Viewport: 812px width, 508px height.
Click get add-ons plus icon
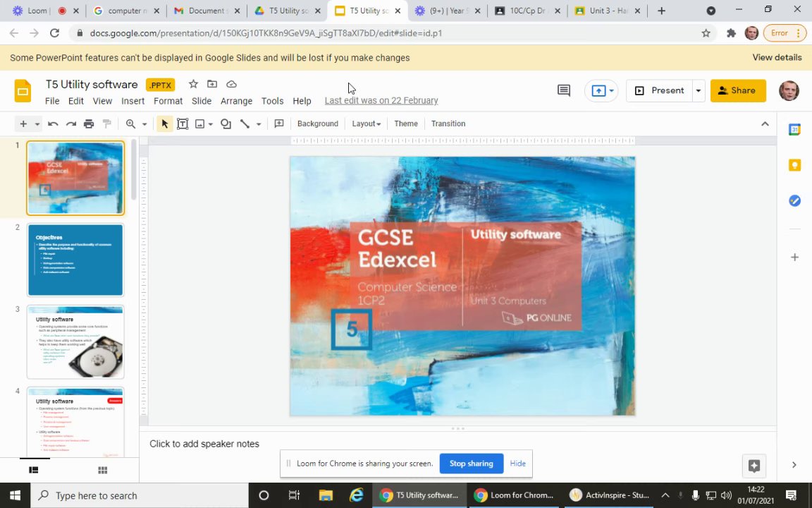click(794, 257)
